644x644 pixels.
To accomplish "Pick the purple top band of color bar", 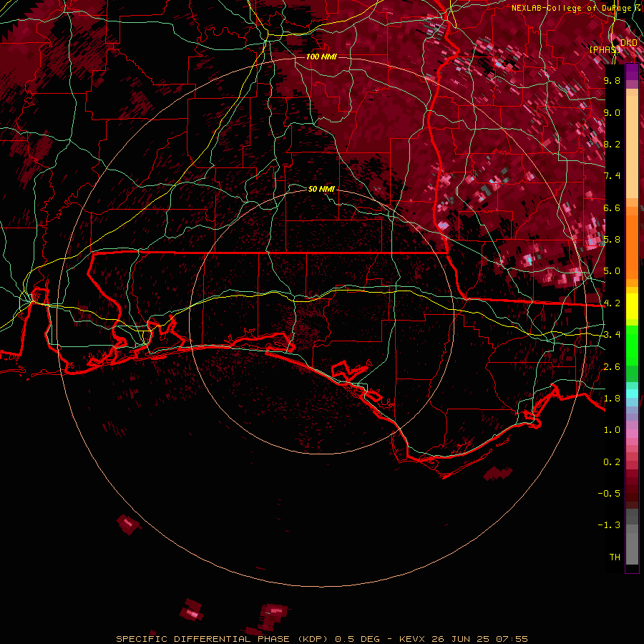I will pyautogui.click(x=632, y=72).
